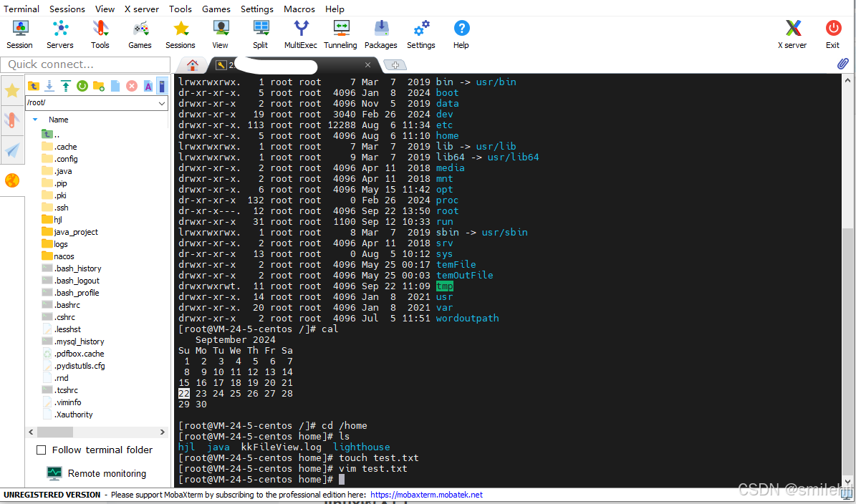Viewport: 856px width, 504px height.
Task: Create a new file in SFTP browser
Action: [115, 86]
